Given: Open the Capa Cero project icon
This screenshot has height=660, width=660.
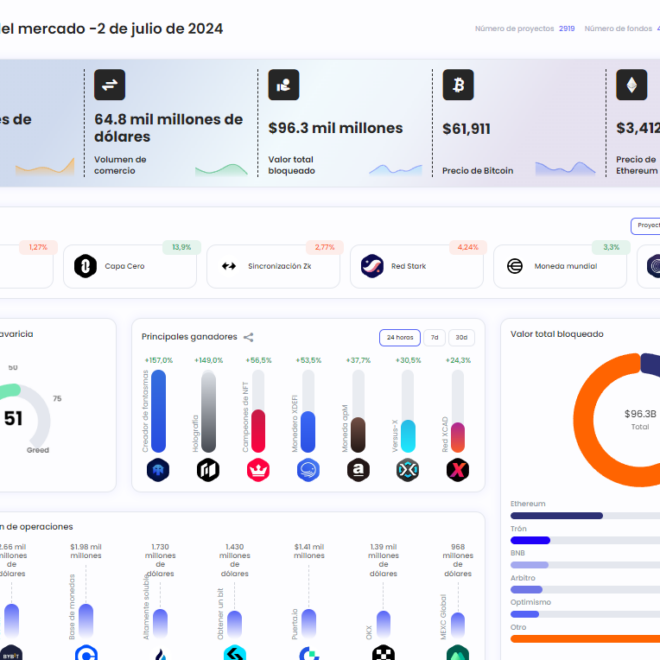Looking at the screenshot, I should coord(85,266).
